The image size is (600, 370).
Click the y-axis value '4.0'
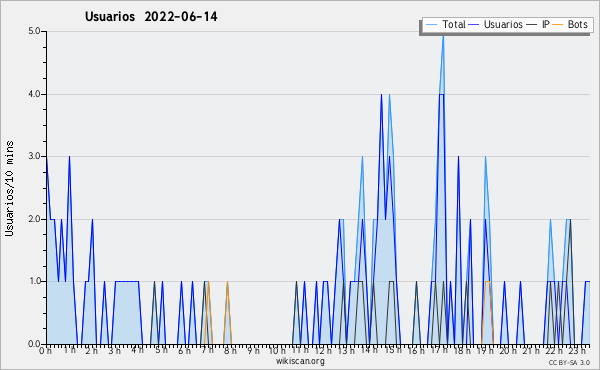coord(34,94)
